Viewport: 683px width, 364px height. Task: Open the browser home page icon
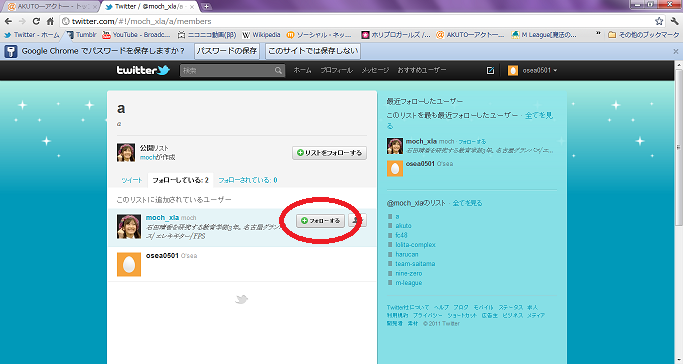tap(50, 21)
